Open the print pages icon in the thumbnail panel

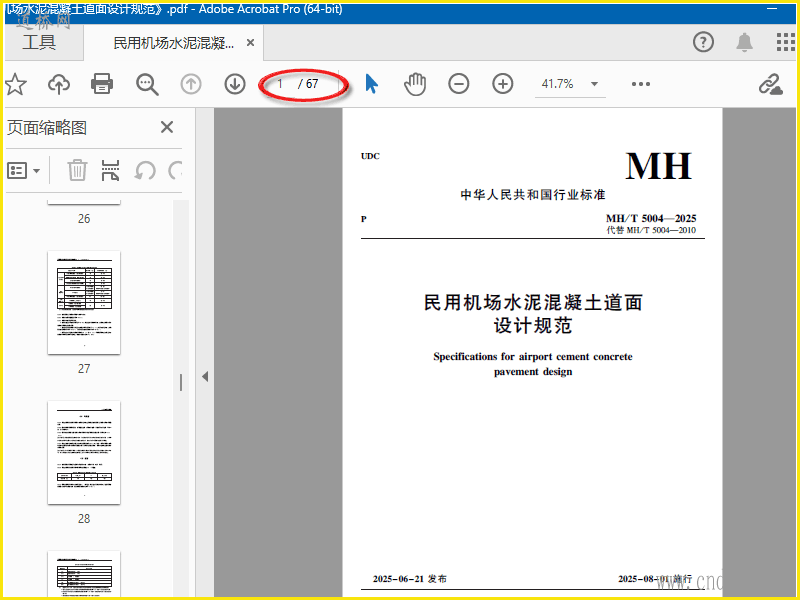click(x=110, y=170)
